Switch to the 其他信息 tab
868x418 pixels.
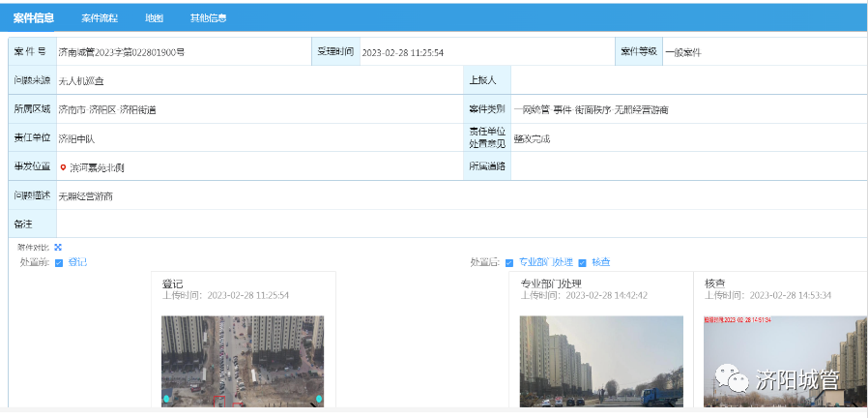[x=209, y=18]
